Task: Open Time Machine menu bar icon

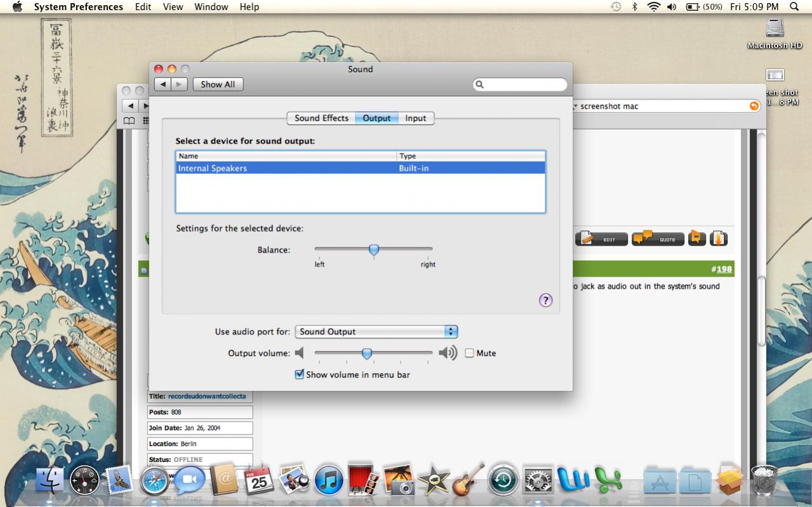Action: (x=615, y=7)
